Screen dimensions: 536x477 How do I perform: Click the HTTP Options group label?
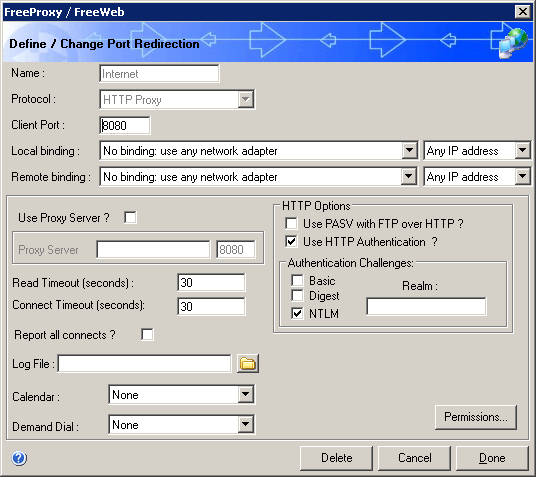pyautogui.click(x=316, y=206)
